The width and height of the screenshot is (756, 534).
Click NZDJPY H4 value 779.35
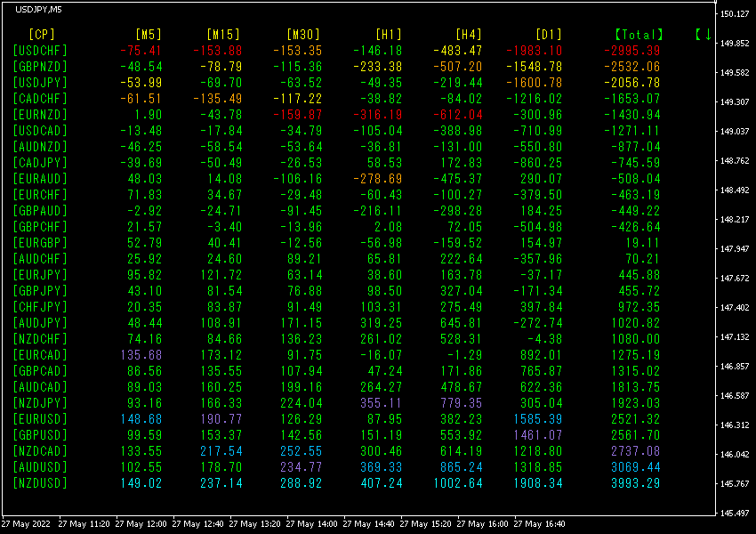coord(462,403)
